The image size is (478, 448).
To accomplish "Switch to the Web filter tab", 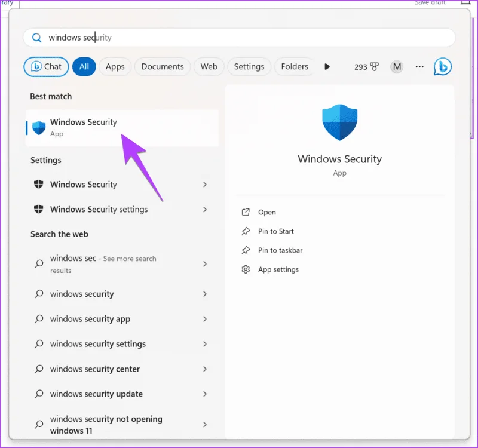I will [x=209, y=66].
